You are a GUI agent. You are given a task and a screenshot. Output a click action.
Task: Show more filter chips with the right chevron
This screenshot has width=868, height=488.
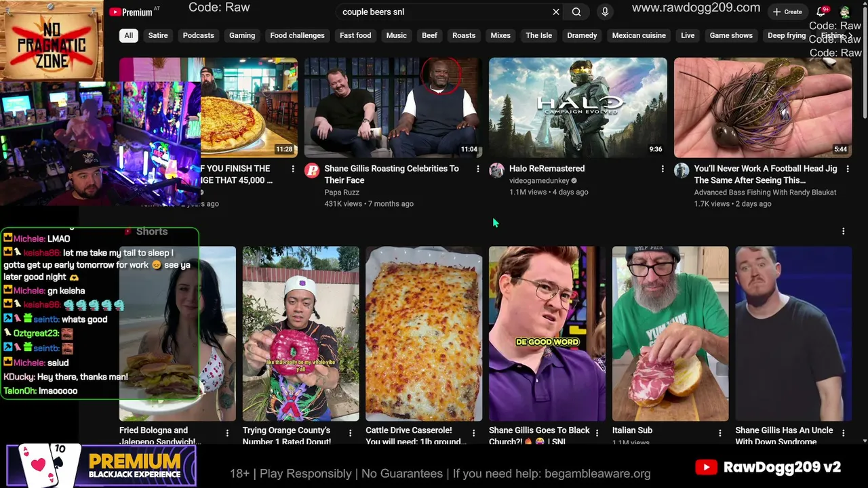click(850, 35)
